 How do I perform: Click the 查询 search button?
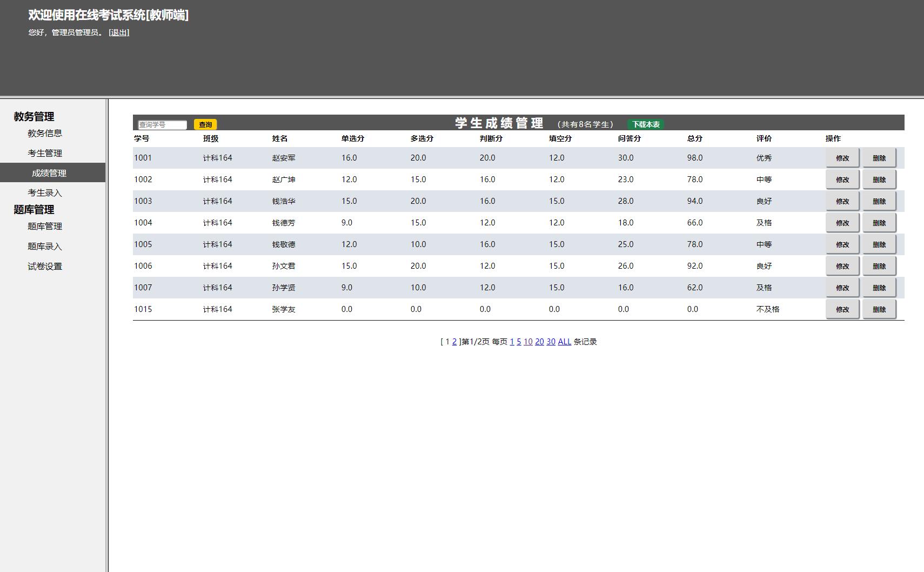click(205, 125)
